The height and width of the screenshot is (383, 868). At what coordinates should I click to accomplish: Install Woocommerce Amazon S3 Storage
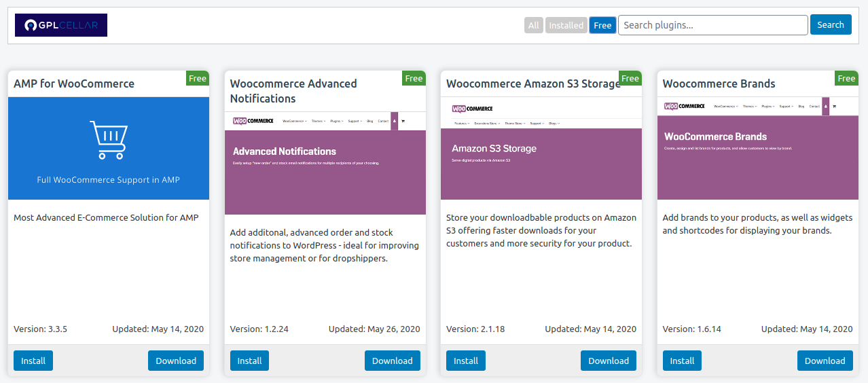466,361
